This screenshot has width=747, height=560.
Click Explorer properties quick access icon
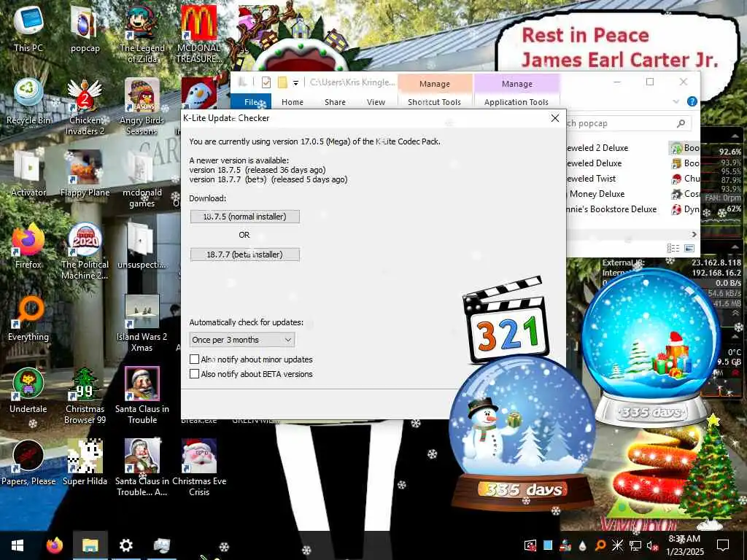266,82
